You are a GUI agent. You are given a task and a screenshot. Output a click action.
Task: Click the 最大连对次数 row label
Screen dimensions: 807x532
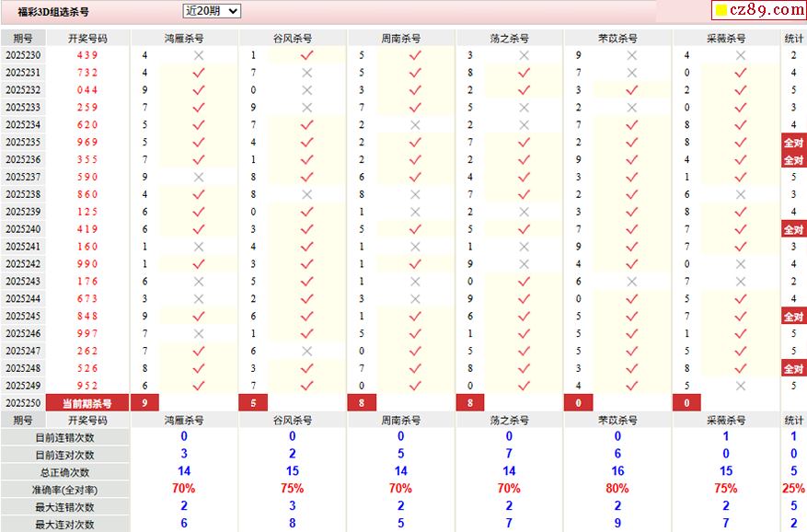(x=64, y=525)
